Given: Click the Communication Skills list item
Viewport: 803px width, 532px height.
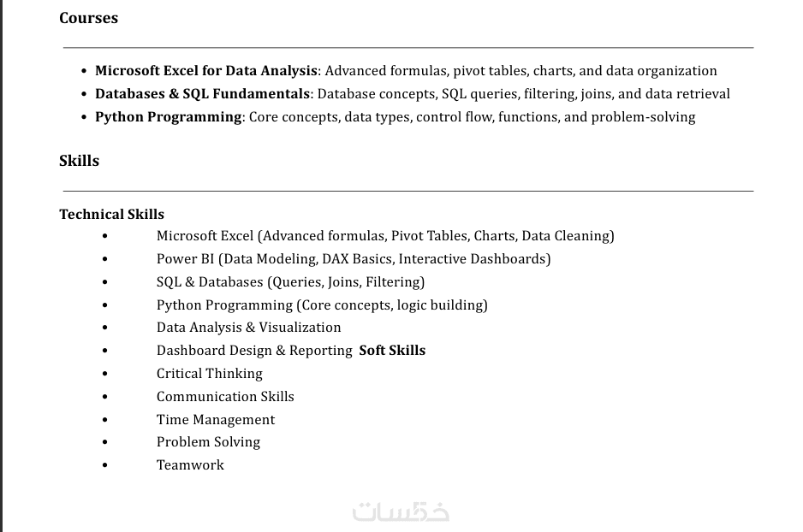Looking at the screenshot, I should click(x=225, y=397).
